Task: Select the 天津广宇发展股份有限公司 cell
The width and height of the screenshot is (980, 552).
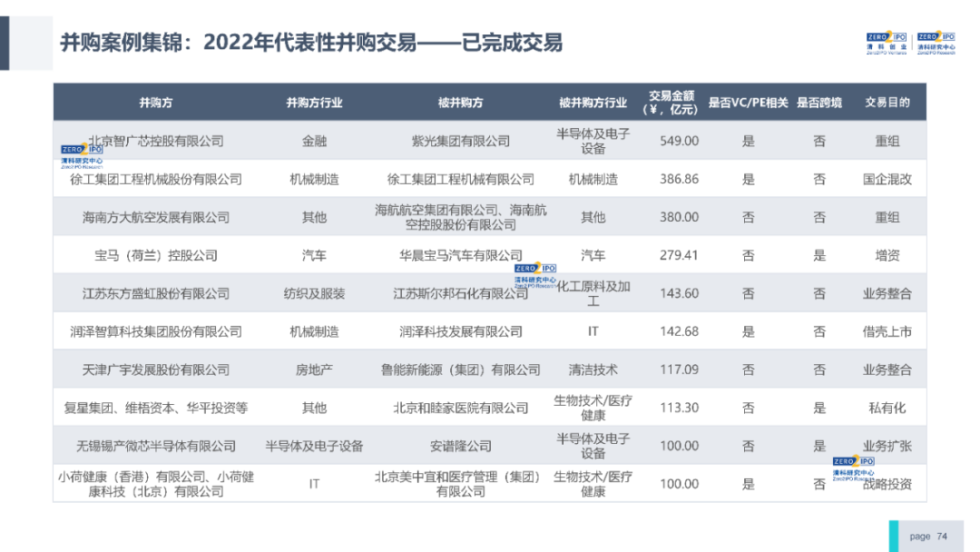Action: 156,370
